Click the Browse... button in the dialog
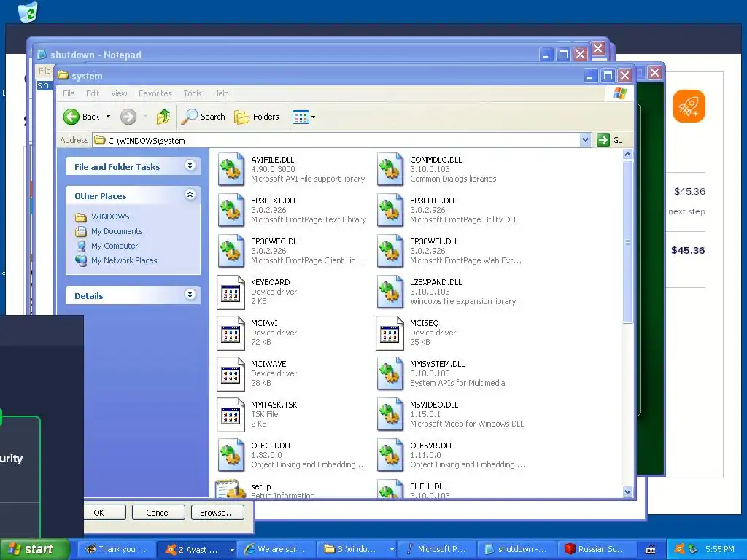 click(x=217, y=513)
